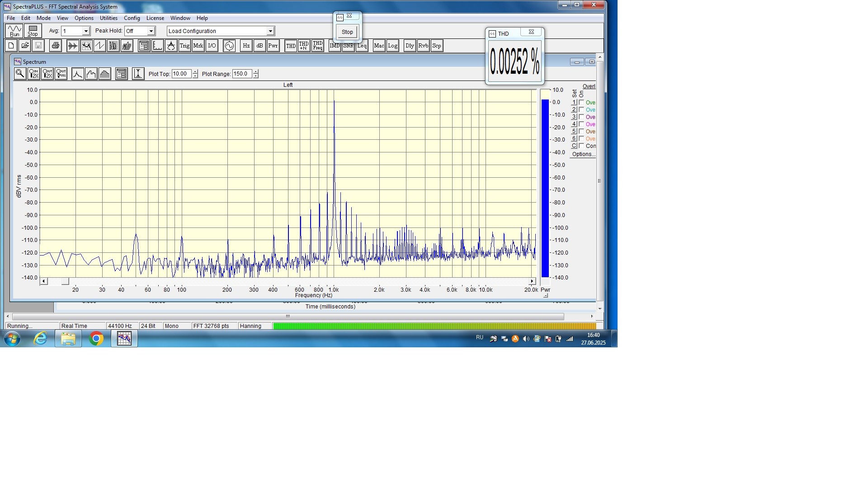This screenshot has width=868, height=488.
Task: Open the Peak Hold dropdown
Action: 151,31
